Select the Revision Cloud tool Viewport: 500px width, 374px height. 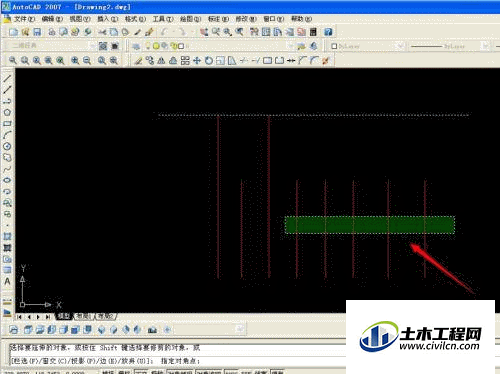[7, 158]
